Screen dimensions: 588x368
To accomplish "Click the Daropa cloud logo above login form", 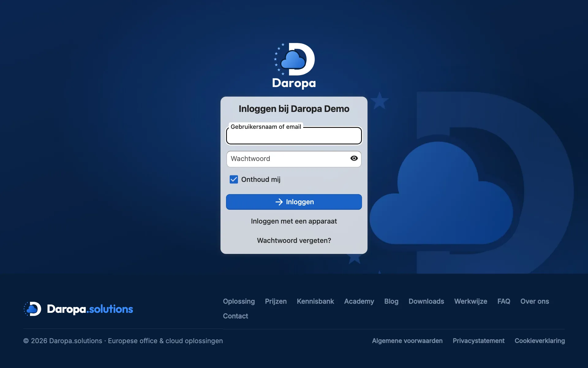I will (294, 66).
